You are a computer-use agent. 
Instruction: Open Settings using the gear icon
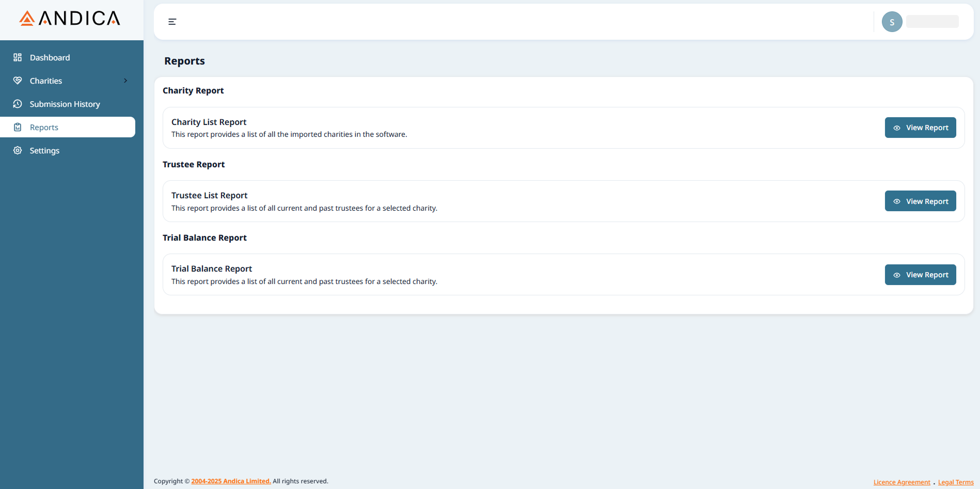tap(18, 150)
